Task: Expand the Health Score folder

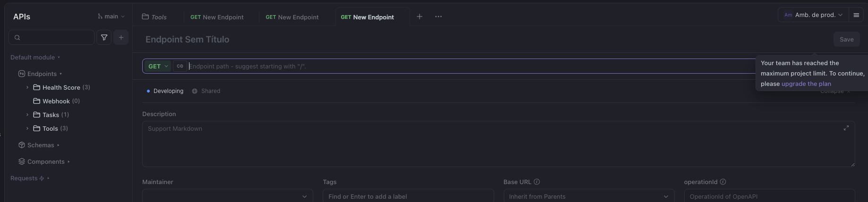Action: [x=27, y=87]
